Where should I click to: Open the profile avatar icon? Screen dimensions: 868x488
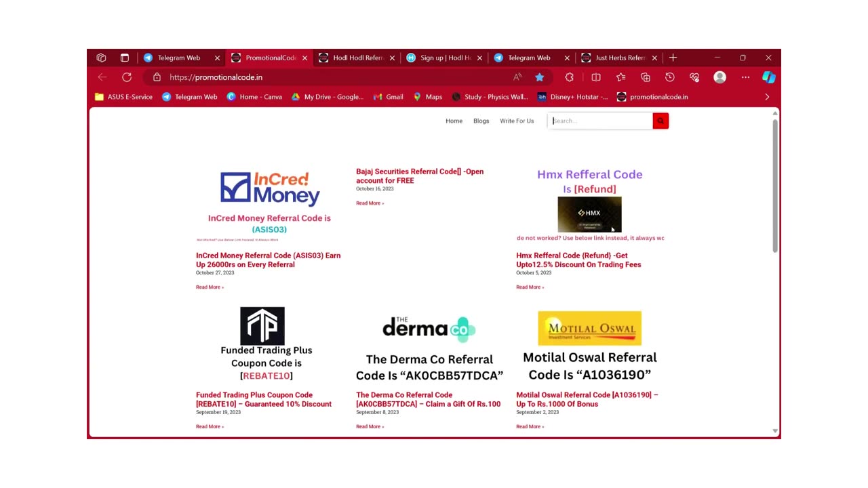[720, 77]
